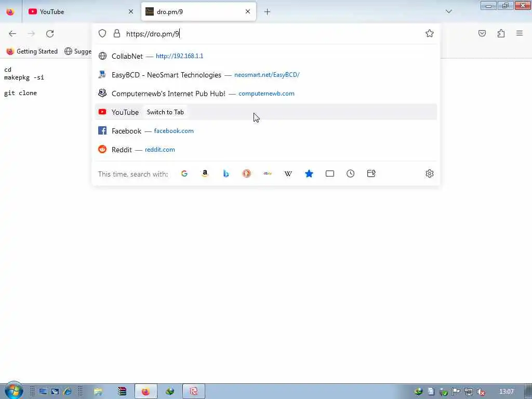Click the 'git clone' text on page
The width and height of the screenshot is (532, 399).
20,93
